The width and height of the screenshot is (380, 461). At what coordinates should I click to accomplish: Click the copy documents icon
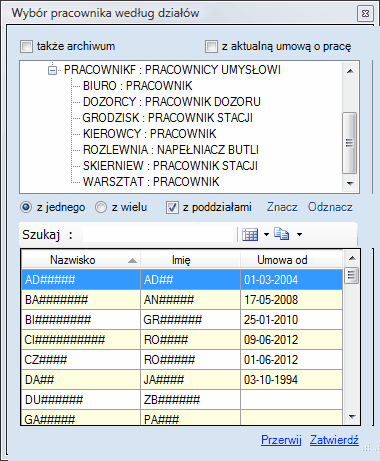282,234
